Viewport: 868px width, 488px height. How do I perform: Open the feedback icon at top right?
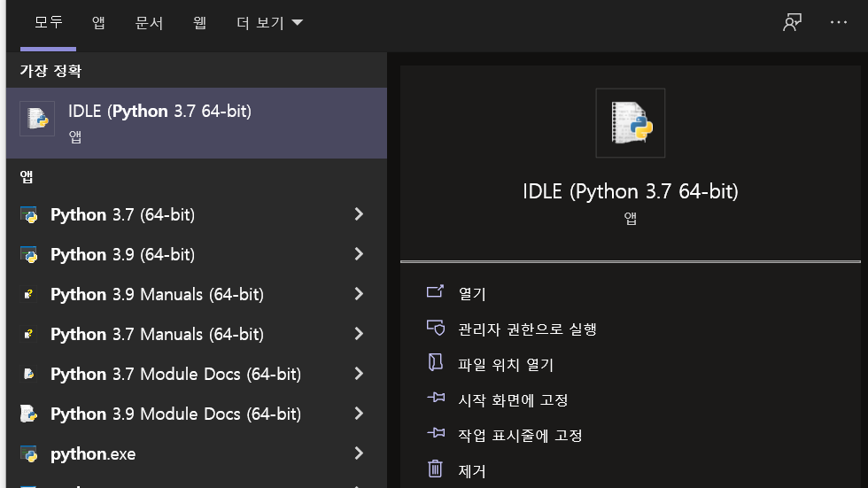pyautogui.click(x=792, y=22)
